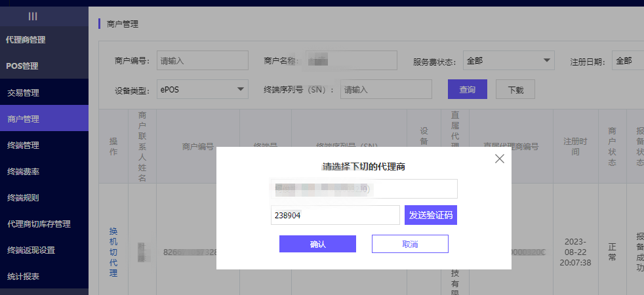This screenshot has height=295, width=644.
Task: Click the 操作 column header
Action: (x=113, y=146)
